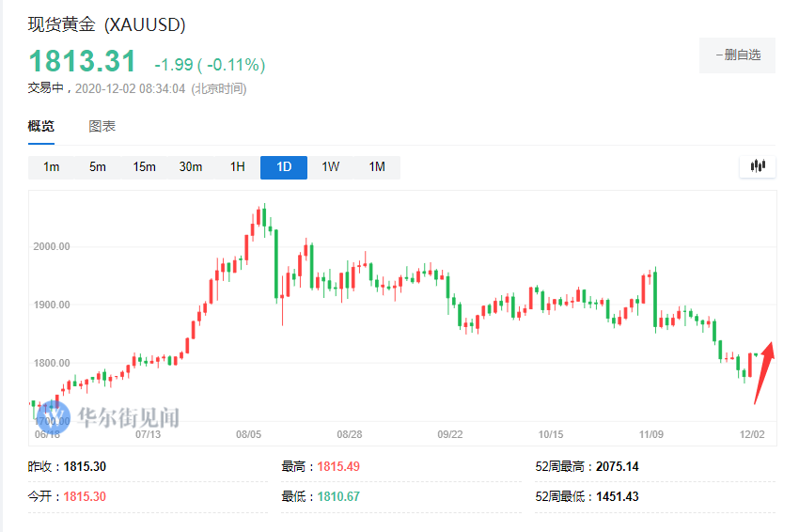
Task: Choose the 1H chart interval
Action: click(x=238, y=167)
